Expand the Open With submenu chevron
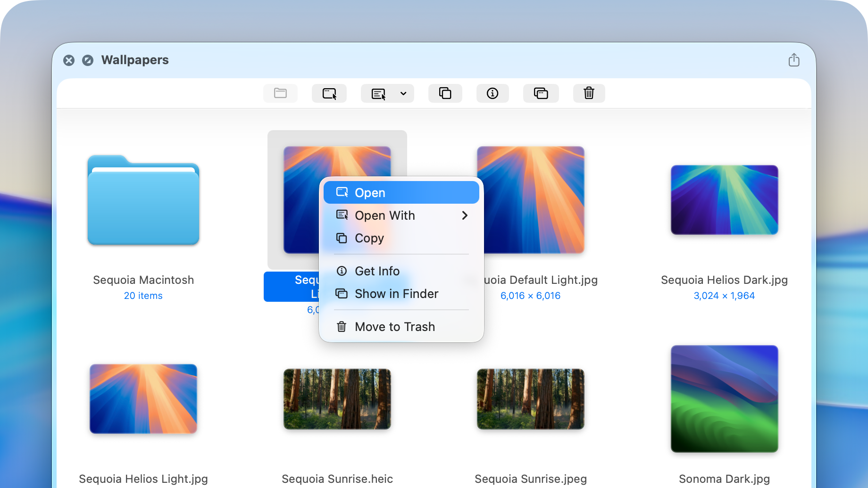The width and height of the screenshot is (868, 488). (465, 215)
